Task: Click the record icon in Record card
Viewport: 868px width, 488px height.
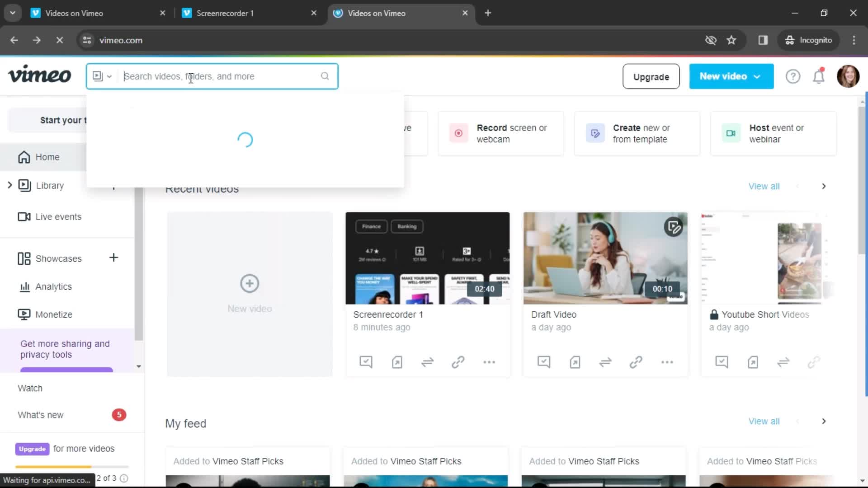Action: 458,133
